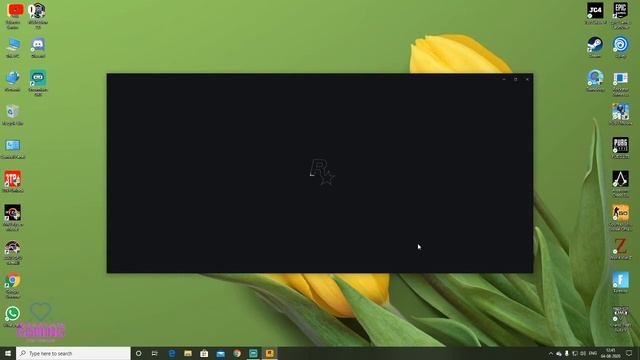Click the microphone tray icon

point(567,353)
